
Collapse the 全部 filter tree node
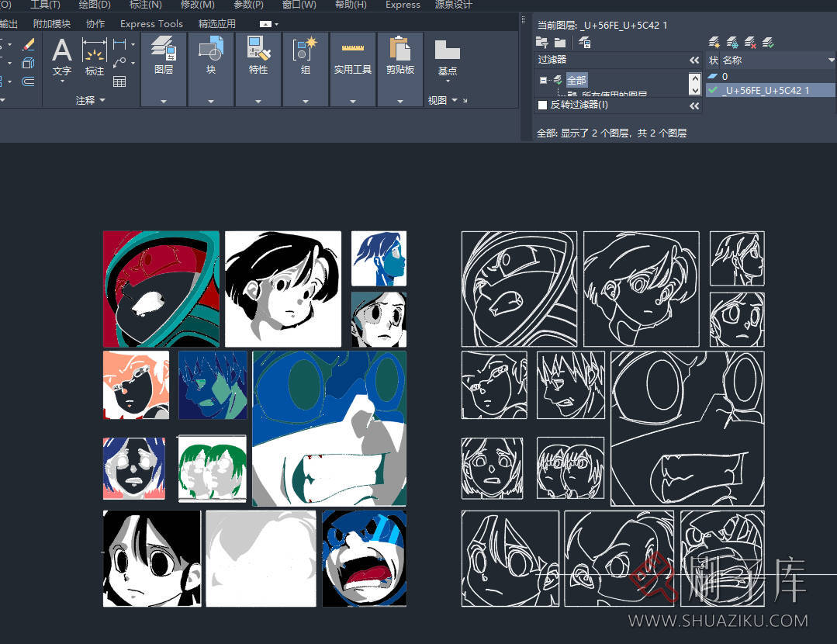point(542,80)
